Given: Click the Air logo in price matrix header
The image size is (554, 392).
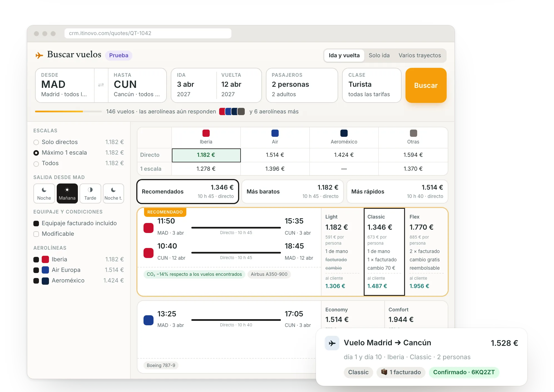Looking at the screenshot, I should (275, 133).
